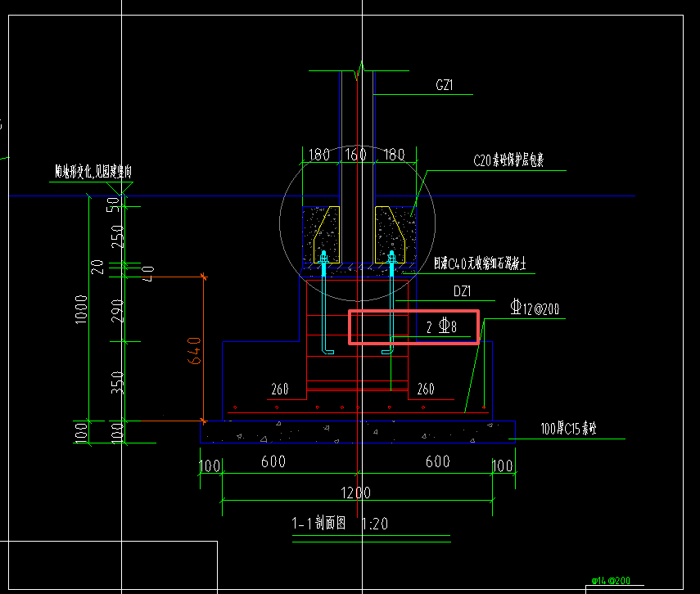Select the gray detail circle outline
The height and width of the screenshot is (594, 700).
(357, 223)
